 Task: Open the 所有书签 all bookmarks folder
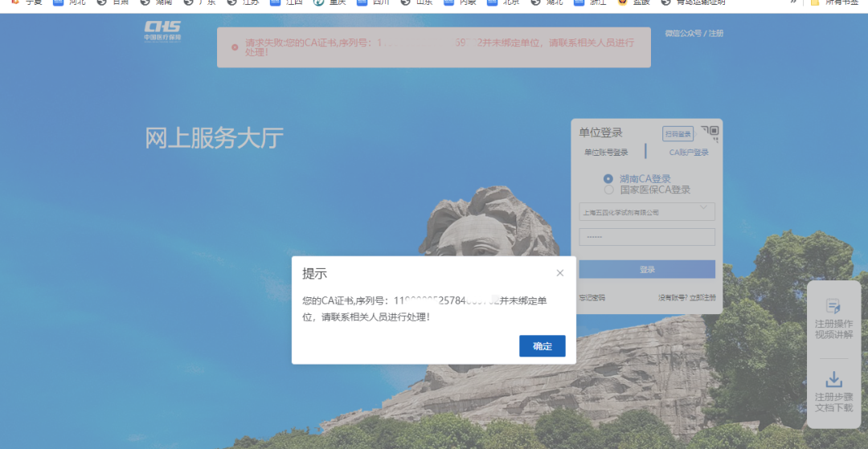[x=834, y=2]
